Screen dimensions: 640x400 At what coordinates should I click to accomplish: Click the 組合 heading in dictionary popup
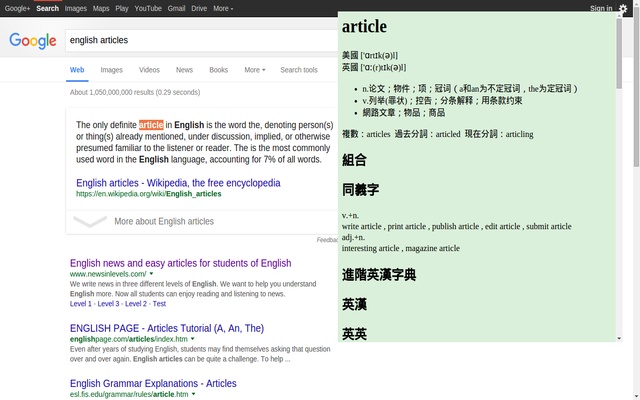354,160
